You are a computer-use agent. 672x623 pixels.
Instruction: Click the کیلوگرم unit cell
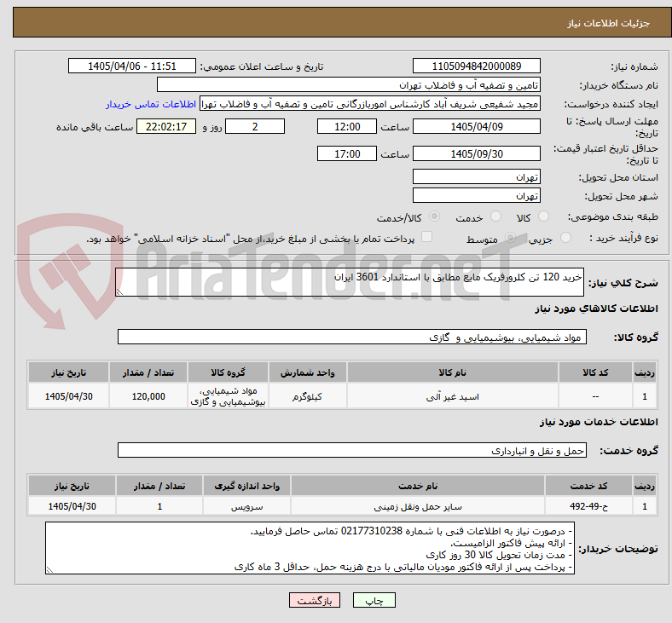tap(307, 396)
